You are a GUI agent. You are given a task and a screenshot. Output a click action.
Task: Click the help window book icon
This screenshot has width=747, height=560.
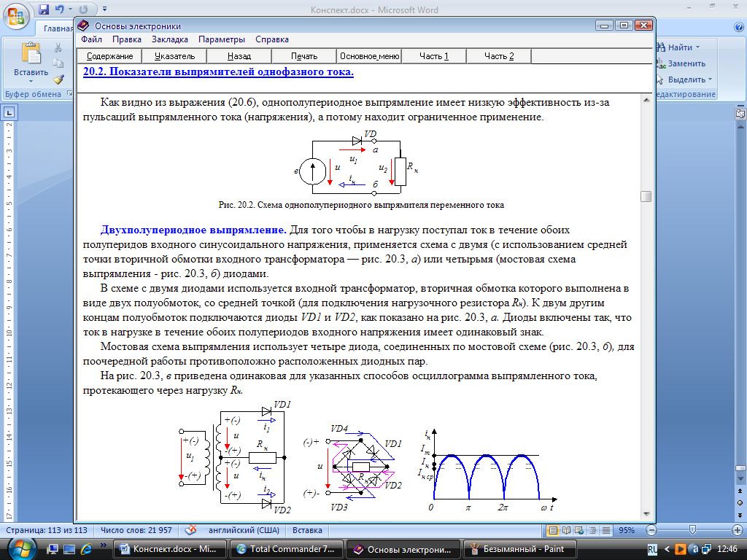pos(83,26)
